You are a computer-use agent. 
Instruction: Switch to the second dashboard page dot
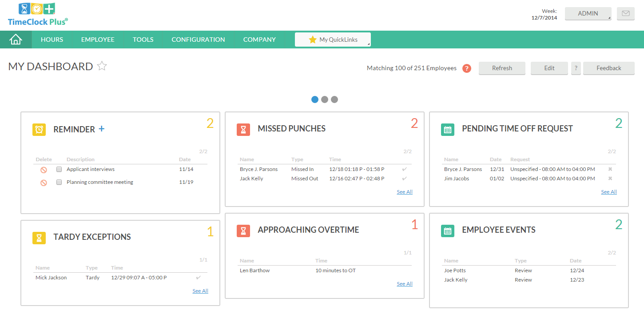325,99
